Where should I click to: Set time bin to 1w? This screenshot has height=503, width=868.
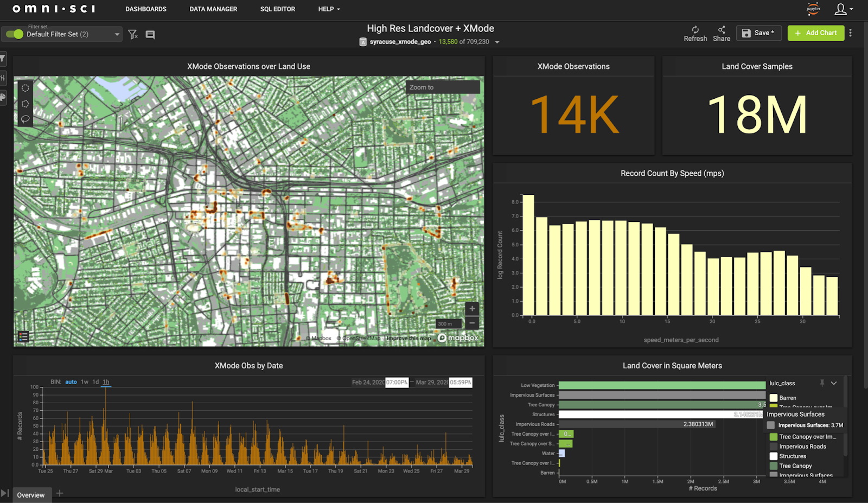85,382
